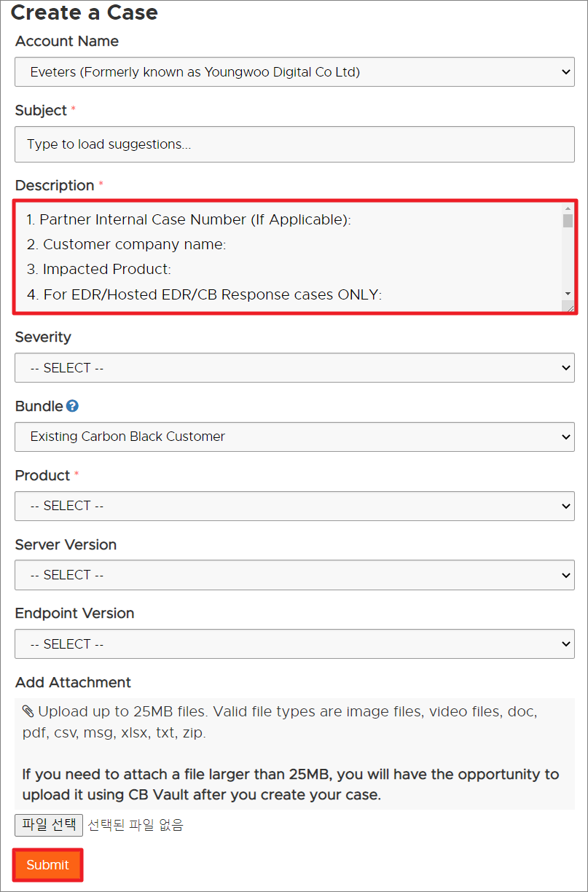
Task: Open the Product selection dropdown
Action: point(294,506)
